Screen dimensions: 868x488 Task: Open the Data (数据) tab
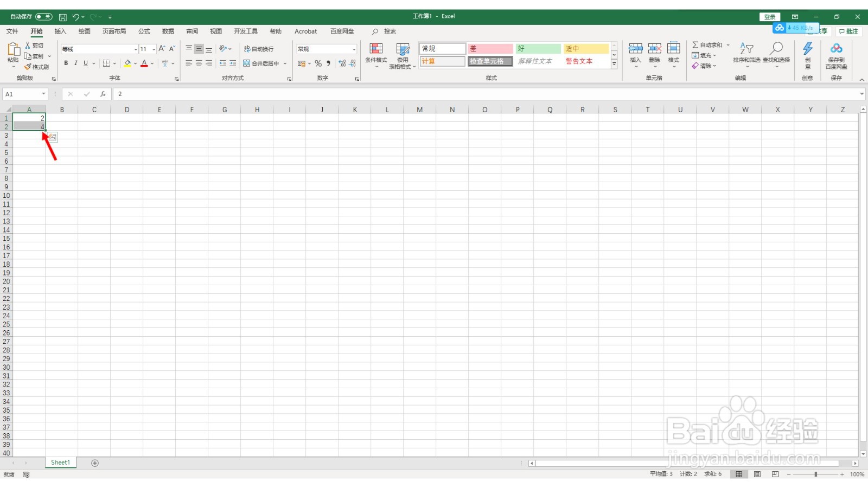pos(168,31)
